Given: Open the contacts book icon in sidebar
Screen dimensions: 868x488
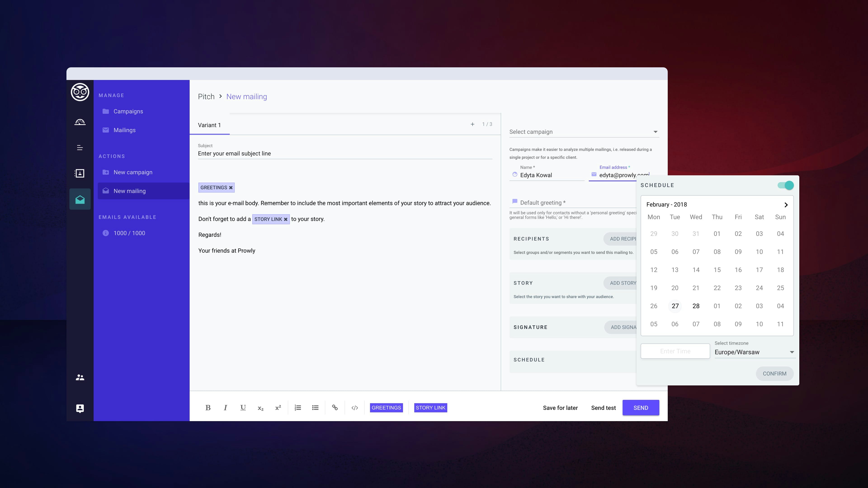Looking at the screenshot, I should point(80,174).
